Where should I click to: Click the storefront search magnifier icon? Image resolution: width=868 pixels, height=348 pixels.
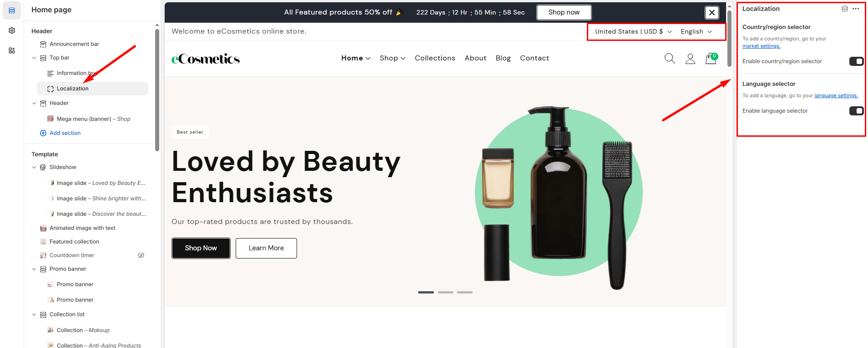(670, 58)
